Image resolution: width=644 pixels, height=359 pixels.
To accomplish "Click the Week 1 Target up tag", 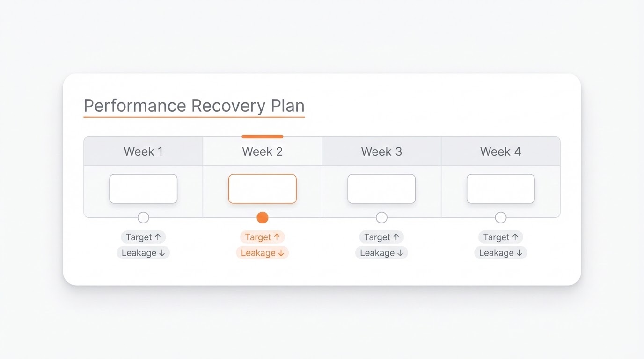I will pos(143,237).
